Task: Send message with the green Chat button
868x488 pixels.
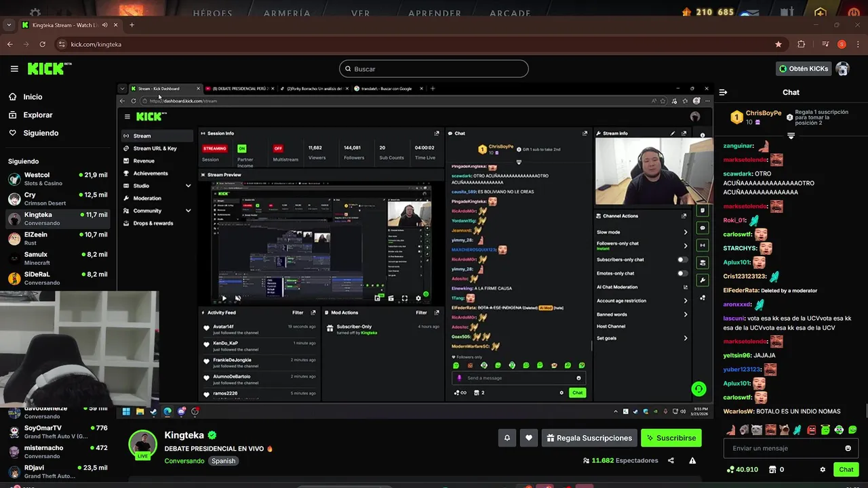Action: (x=846, y=469)
